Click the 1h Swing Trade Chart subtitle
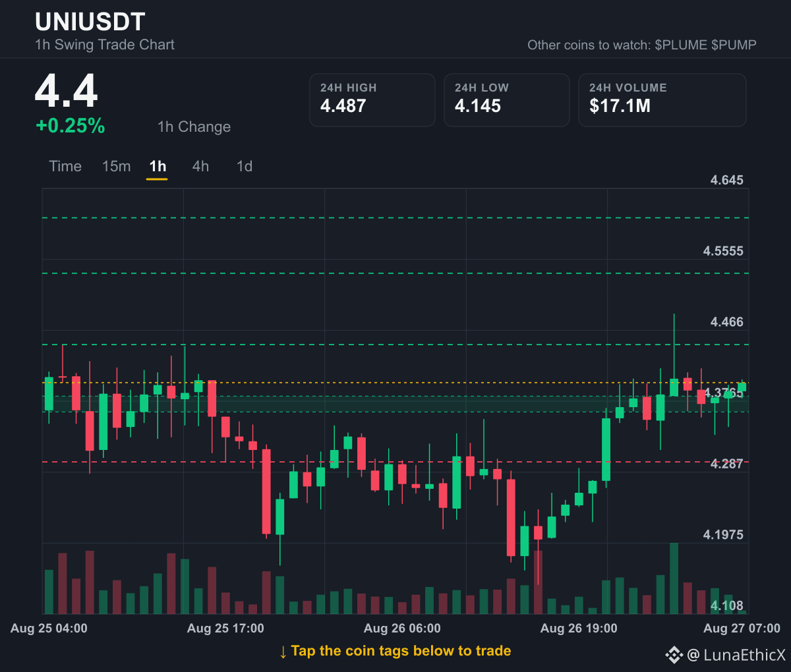 [105, 45]
